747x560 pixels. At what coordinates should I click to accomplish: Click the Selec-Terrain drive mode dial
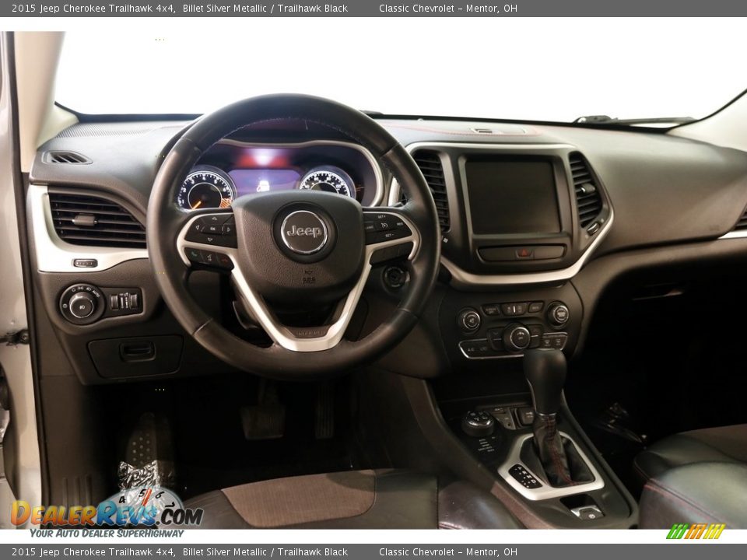tap(478, 422)
